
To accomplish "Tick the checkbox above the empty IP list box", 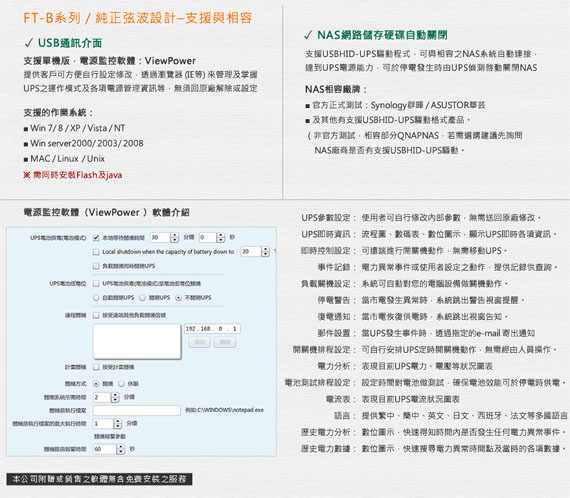I will click(96, 315).
